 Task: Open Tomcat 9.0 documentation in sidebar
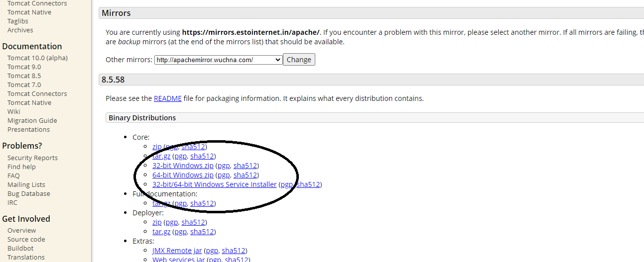click(24, 67)
